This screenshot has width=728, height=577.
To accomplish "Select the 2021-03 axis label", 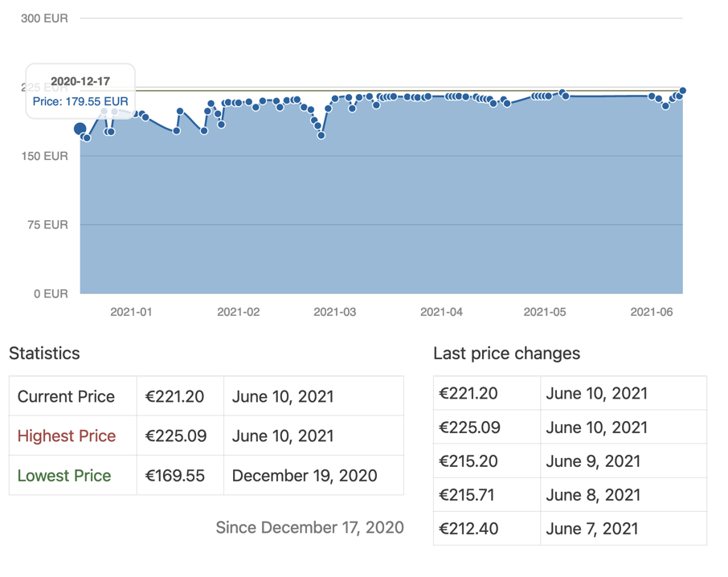I will [335, 312].
